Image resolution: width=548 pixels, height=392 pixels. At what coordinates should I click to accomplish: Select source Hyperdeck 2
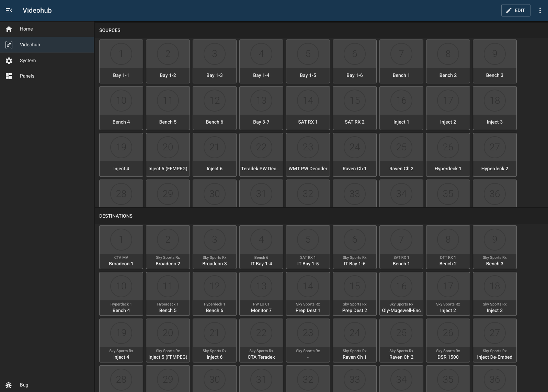(495, 155)
